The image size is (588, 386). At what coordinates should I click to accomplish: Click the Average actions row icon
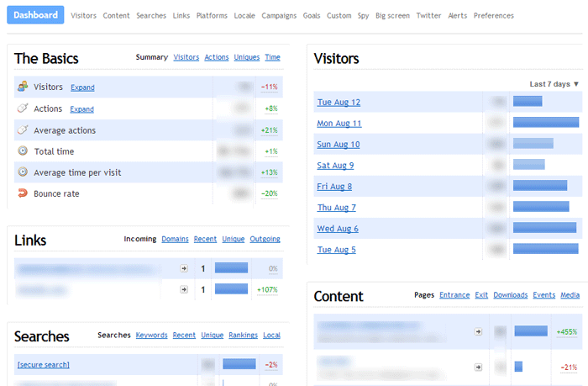(23, 130)
